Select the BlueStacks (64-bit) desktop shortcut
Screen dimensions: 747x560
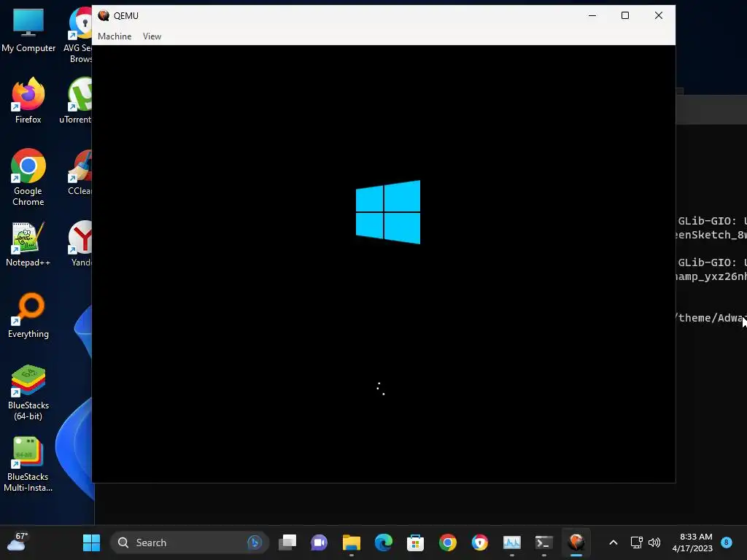point(28,392)
